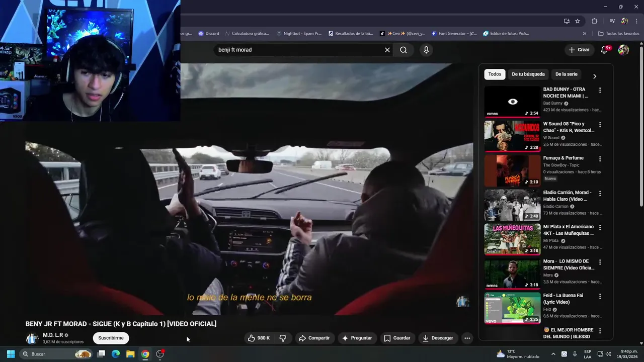This screenshot has height=362, width=644.
Task: Dislike the video
Action: point(283,338)
